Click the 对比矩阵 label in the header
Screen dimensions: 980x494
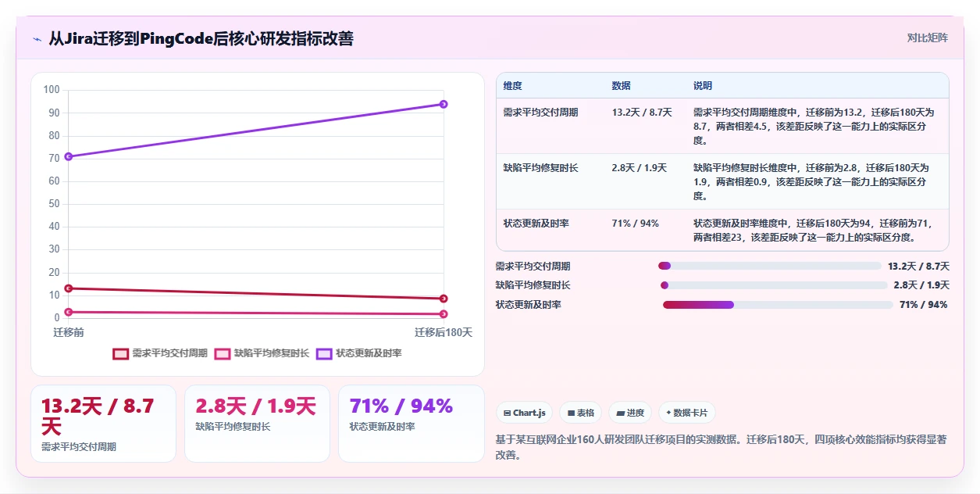click(927, 38)
